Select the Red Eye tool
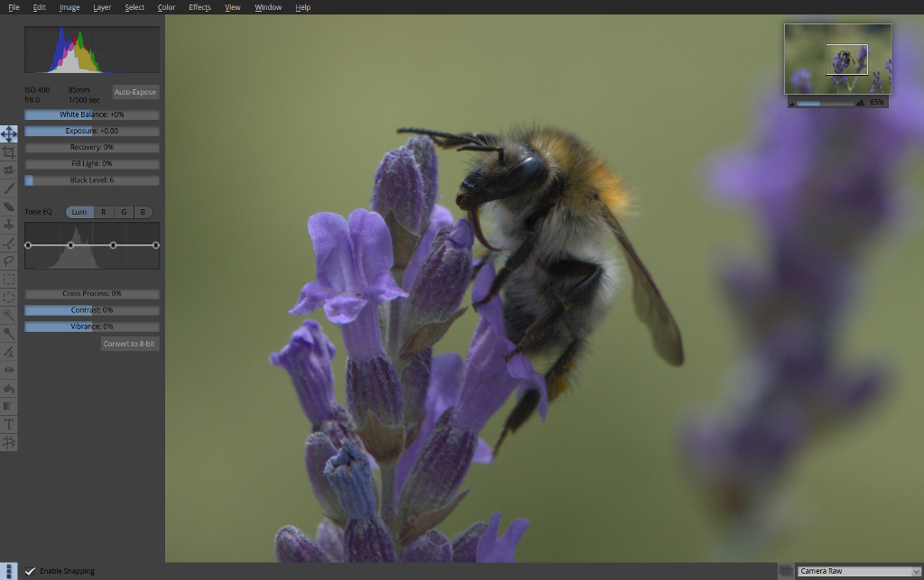Image resolution: width=924 pixels, height=580 pixels. click(x=9, y=370)
